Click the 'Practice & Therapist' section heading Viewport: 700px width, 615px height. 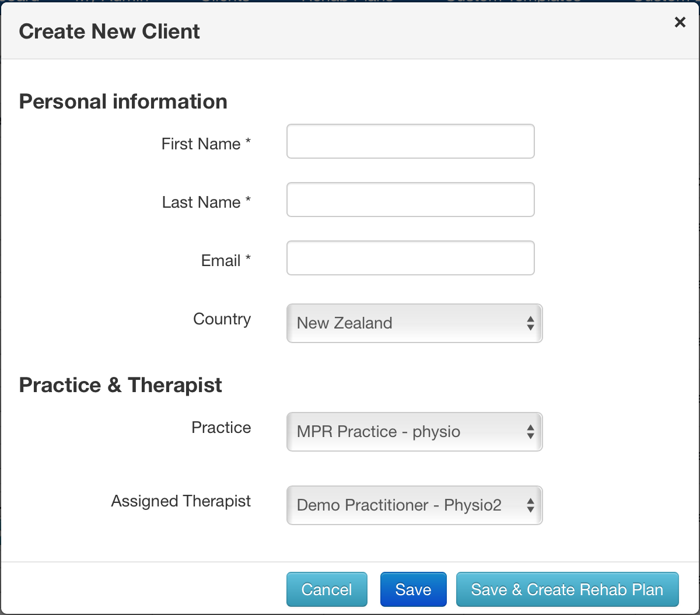click(121, 385)
